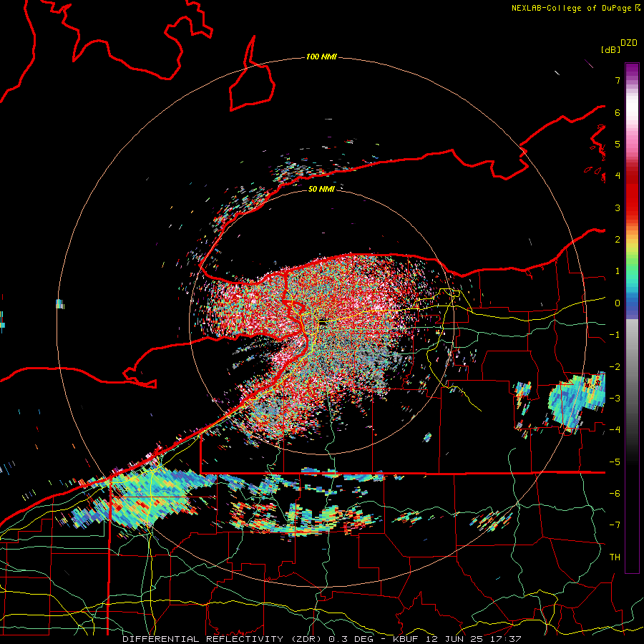The image size is (644, 644).
Task: Click the ZDR color bar legend
Action: (632, 318)
